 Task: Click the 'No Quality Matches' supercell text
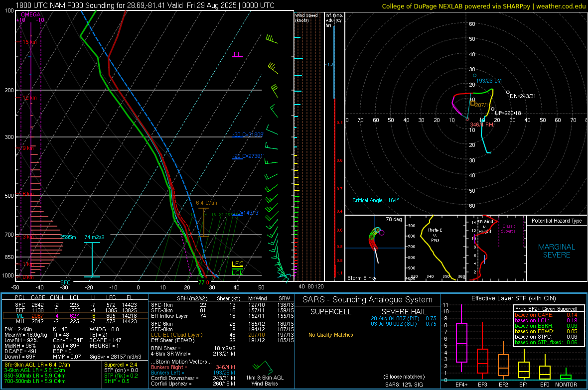[x=331, y=335]
